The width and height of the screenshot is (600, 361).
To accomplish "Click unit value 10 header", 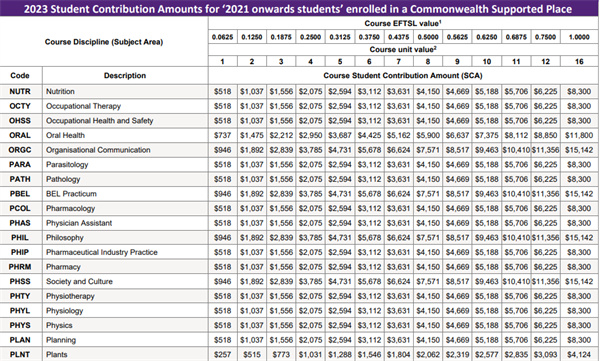I will (487, 62).
